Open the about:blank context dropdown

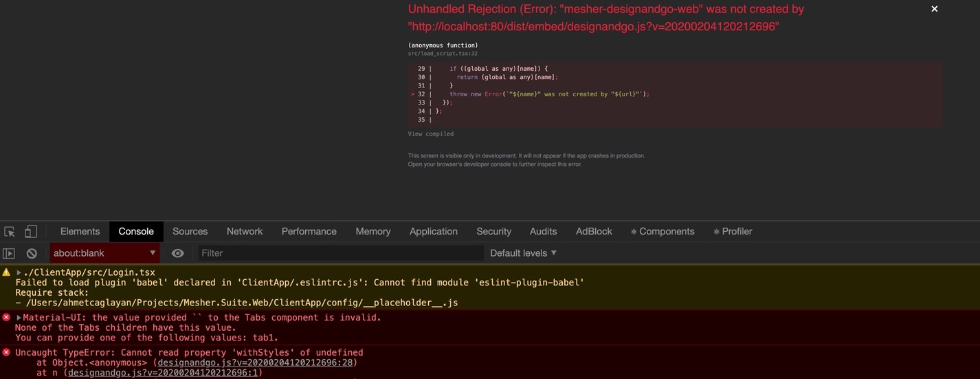(x=104, y=253)
